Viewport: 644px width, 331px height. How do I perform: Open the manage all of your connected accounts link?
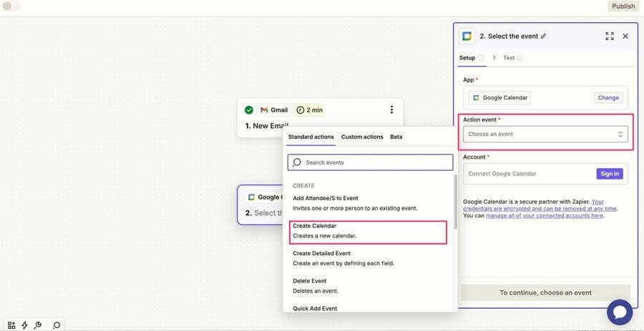[x=545, y=215]
